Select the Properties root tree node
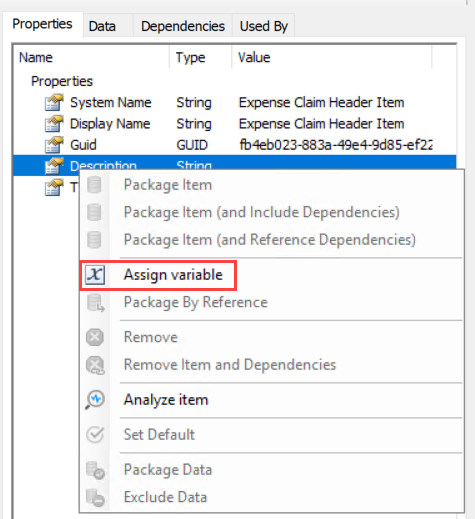The image size is (475, 519). click(x=62, y=81)
